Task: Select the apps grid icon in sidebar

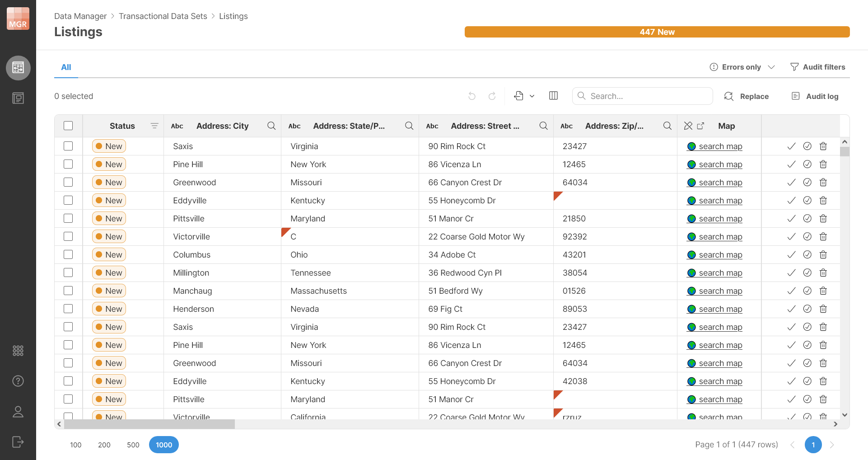Action: [18, 350]
